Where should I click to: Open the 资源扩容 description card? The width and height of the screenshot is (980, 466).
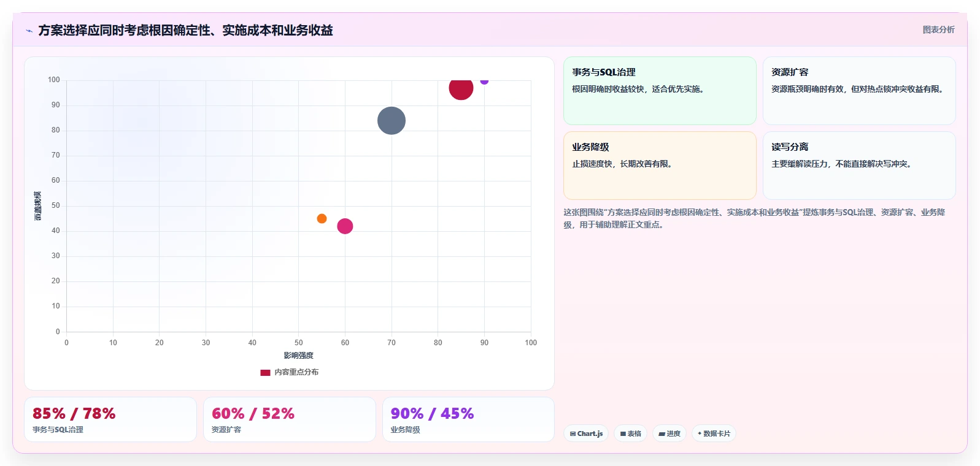(x=859, y=91)
